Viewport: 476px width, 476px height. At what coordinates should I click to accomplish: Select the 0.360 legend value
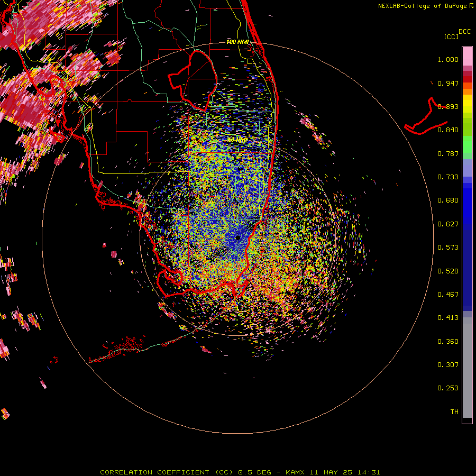[x=448, y=342]
